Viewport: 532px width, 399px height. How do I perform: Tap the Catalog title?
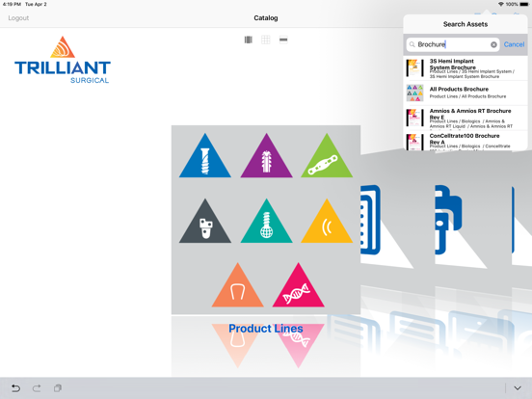pos(266,18)
